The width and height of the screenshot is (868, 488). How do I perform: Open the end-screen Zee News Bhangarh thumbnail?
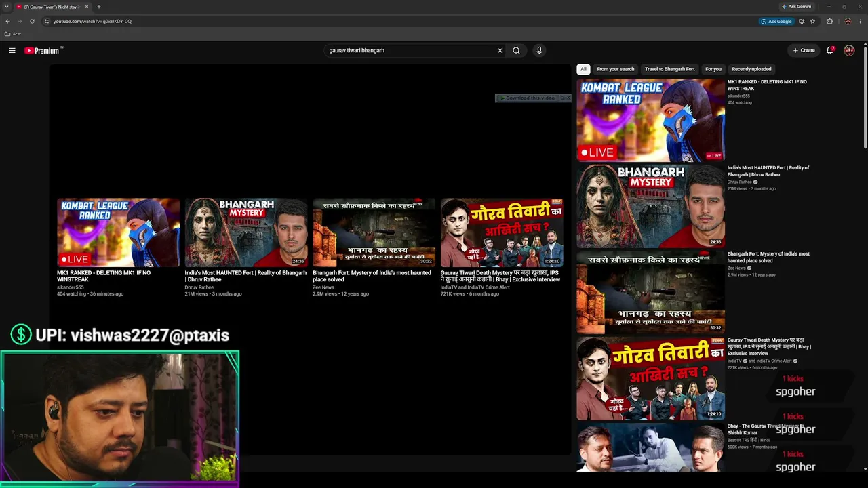374,232
